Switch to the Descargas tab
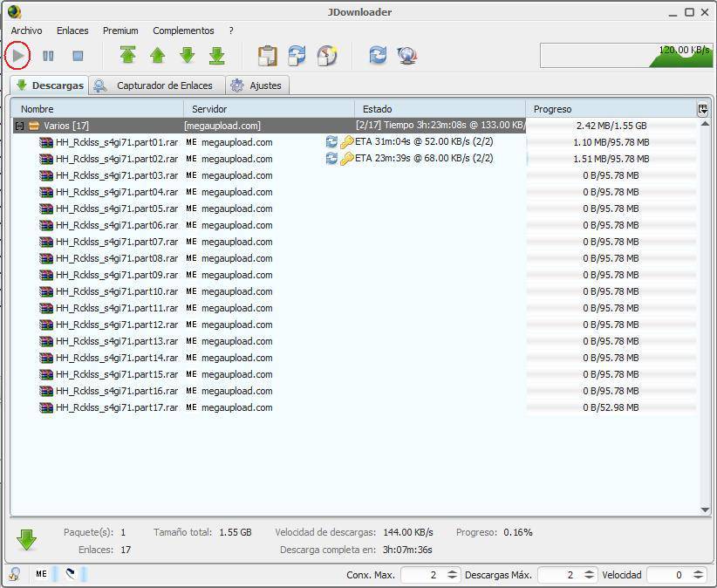Screen dimensions: 717x588 pyautogui.click(x=50, y=85)
